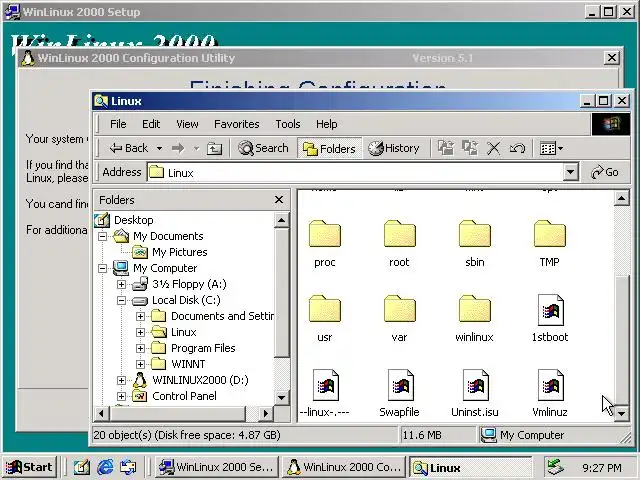Click the Show Desktop quick launch icon
640x480 pixels.
pos(82,467)
